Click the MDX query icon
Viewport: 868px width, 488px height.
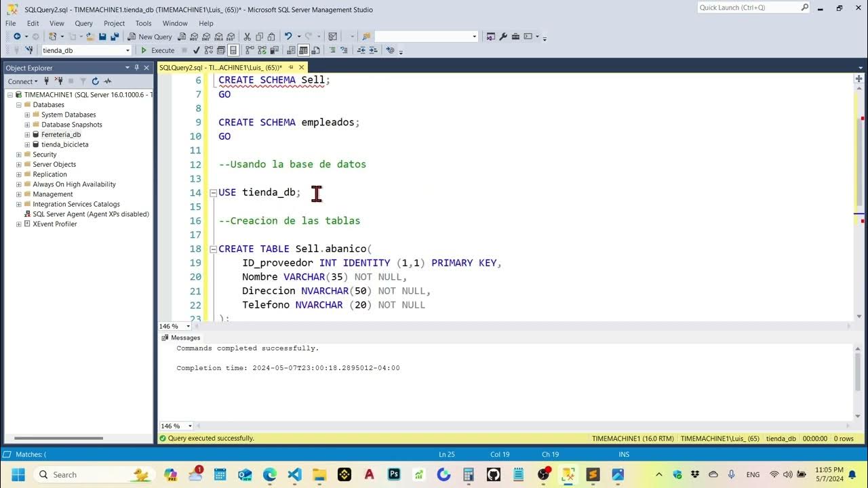tap(194, 37)
